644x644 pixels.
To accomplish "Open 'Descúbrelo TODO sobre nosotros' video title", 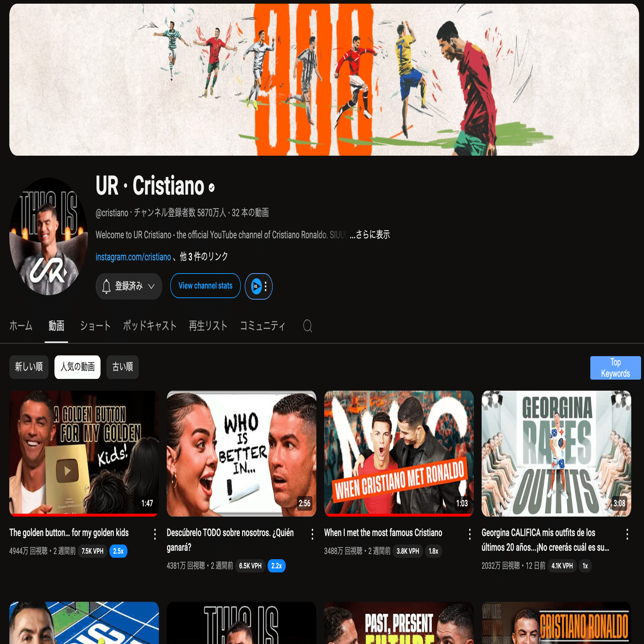I will [230, 540].
